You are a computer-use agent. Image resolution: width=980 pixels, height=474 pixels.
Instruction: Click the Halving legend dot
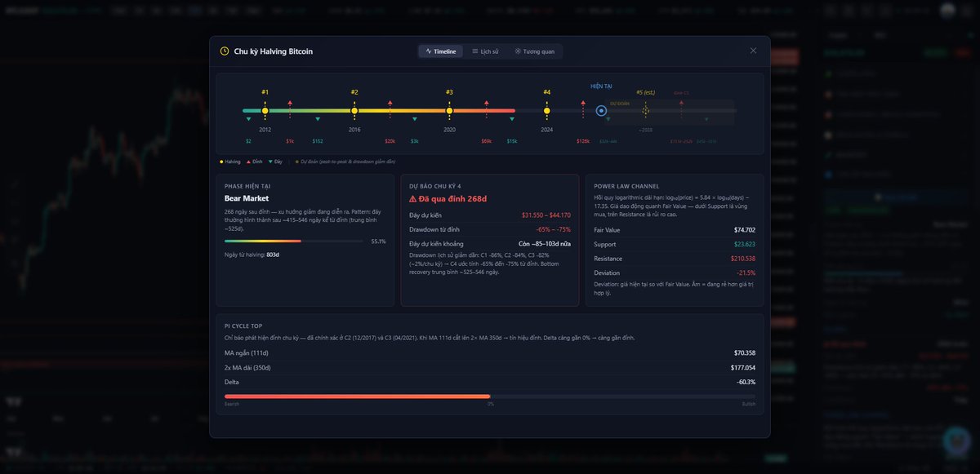point(221,162)
